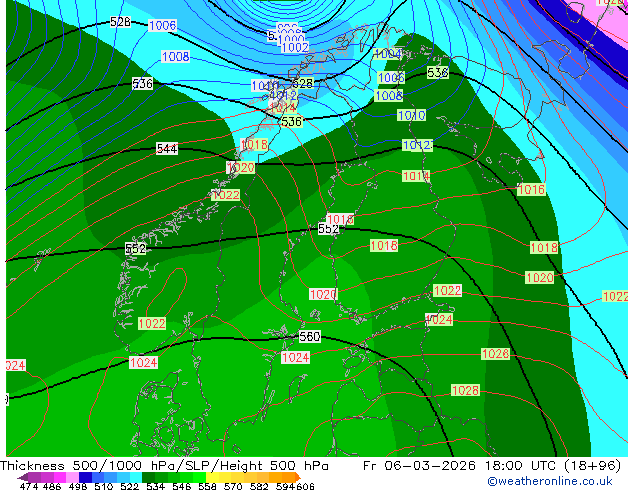Click the purple left arrow of the legend bar

[x=23, y=477]
